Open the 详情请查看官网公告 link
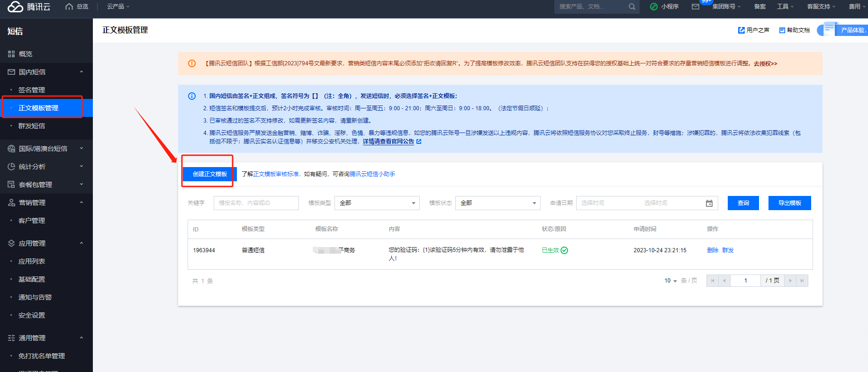The image size is (868, 372). pyautogui.click(x=389, y=142)
